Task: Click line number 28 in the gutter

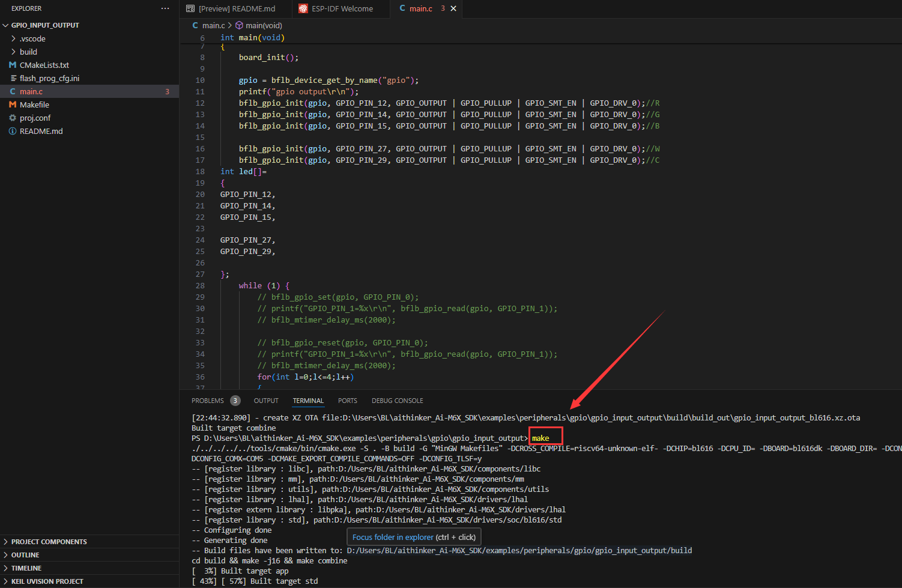Action: pos(200,286)
